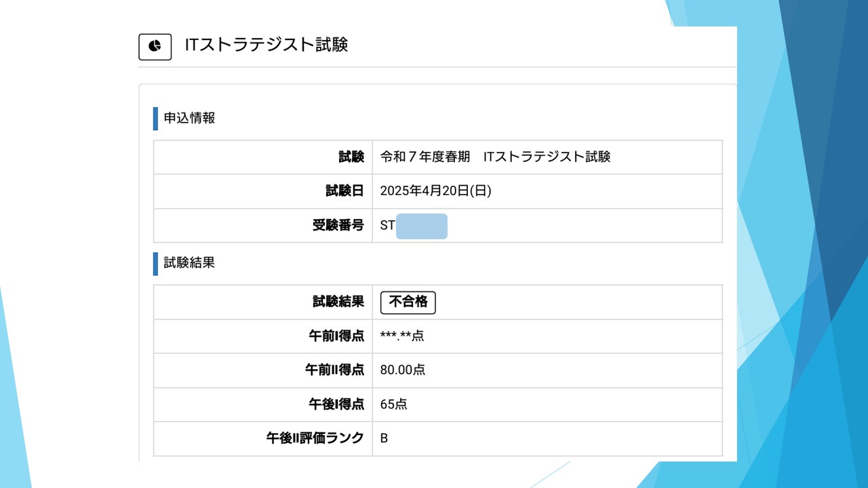Select the 試験結果 section header

[189, 263]
